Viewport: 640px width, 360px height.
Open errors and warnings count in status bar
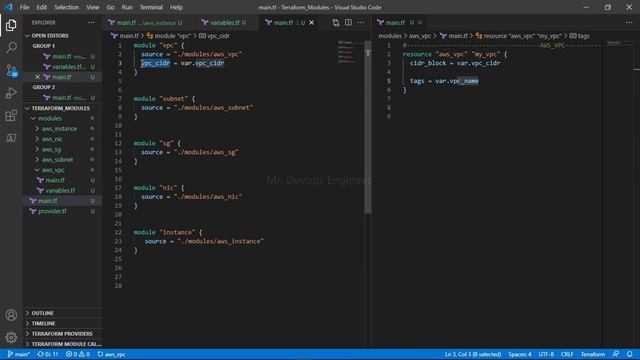[x=78, y=354]
